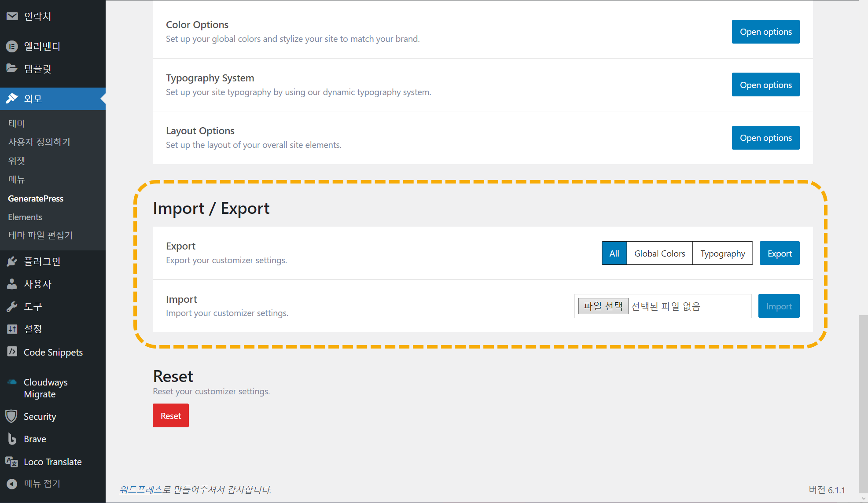Open options for Color Options

pyautogui.click(x=765, y=32)
